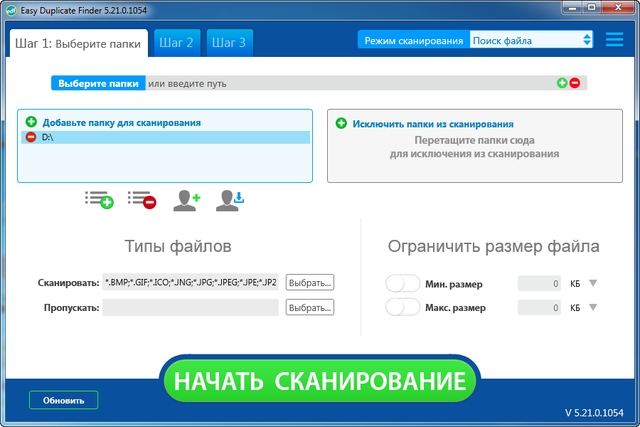Screen dimensions: 640x427
Task: Click green plus icon in the path bar
Action: [562, 83]
